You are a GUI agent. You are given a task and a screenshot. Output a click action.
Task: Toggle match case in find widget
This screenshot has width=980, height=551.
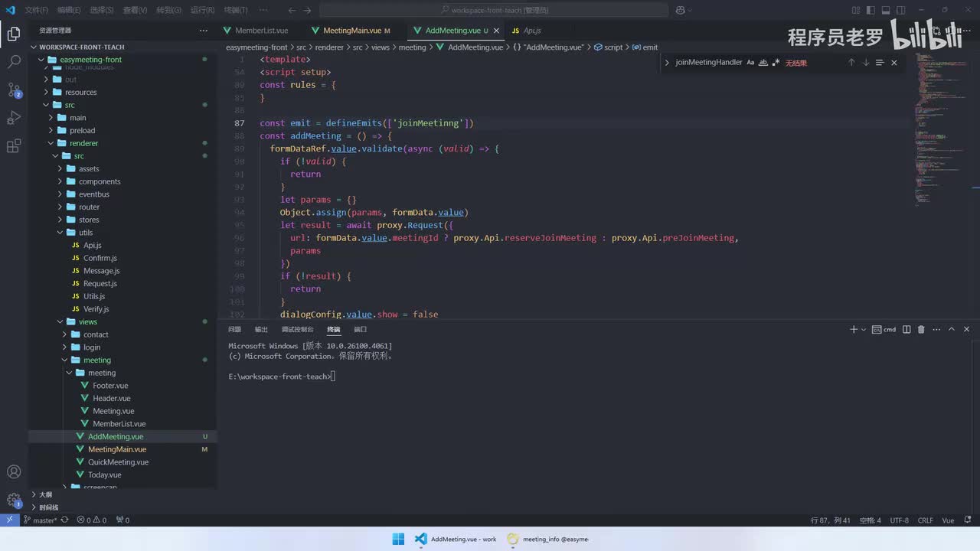[750, 63]
